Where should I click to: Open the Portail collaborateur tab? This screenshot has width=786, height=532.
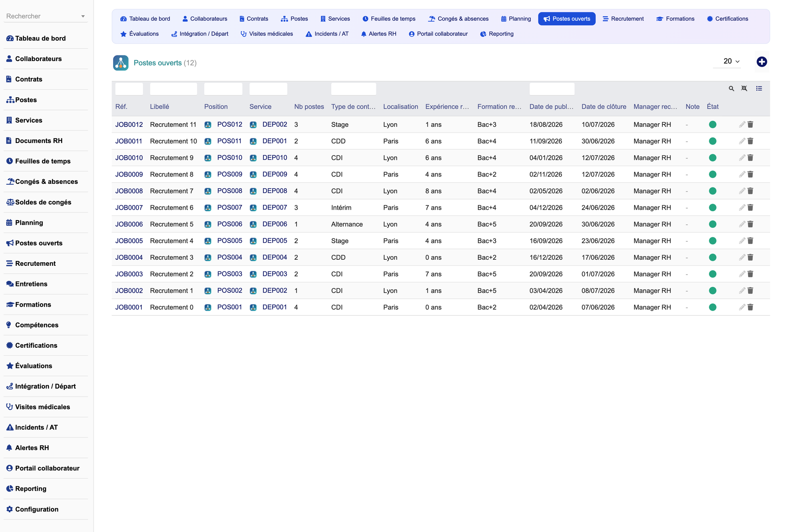(x=438, y=34)
